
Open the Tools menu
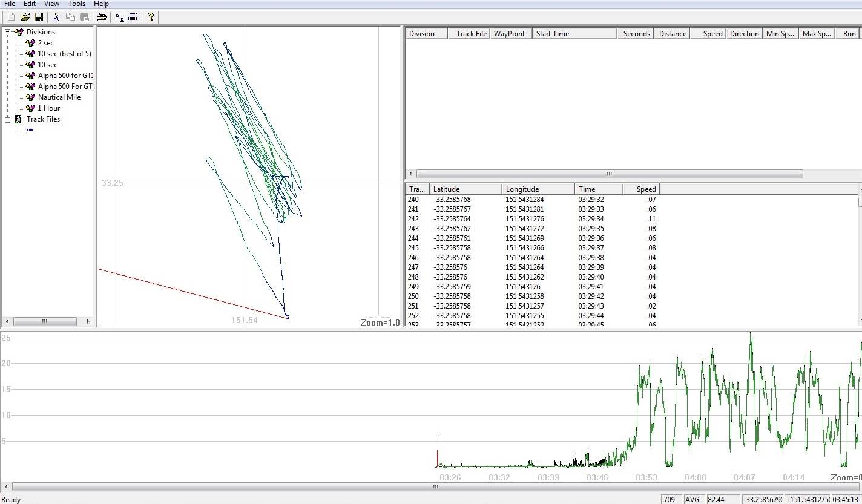(76, 4)
